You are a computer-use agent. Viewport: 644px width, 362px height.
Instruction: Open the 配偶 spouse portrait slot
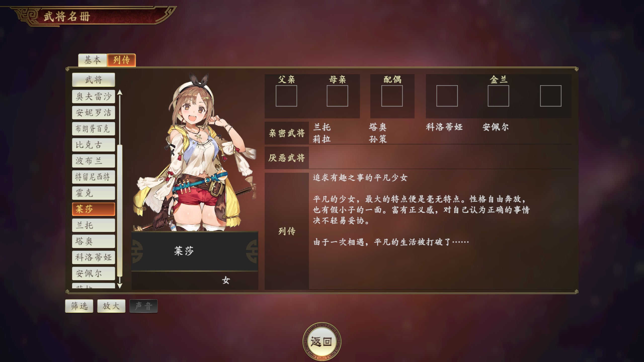click(x=392, y=96)
